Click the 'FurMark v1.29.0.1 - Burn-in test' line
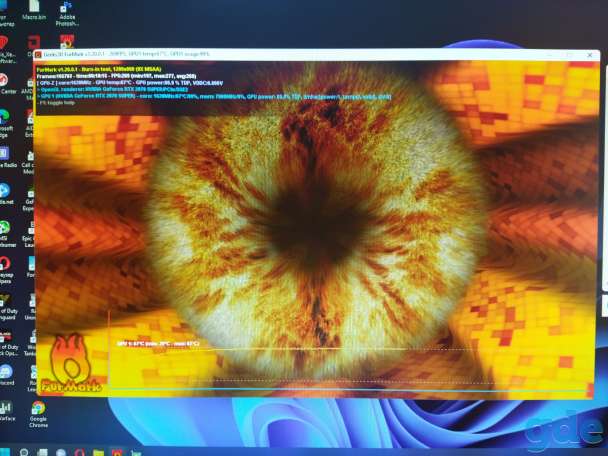The height and width of the screenshot is (456, 608). pyautogui.click(x=98, y=69)
